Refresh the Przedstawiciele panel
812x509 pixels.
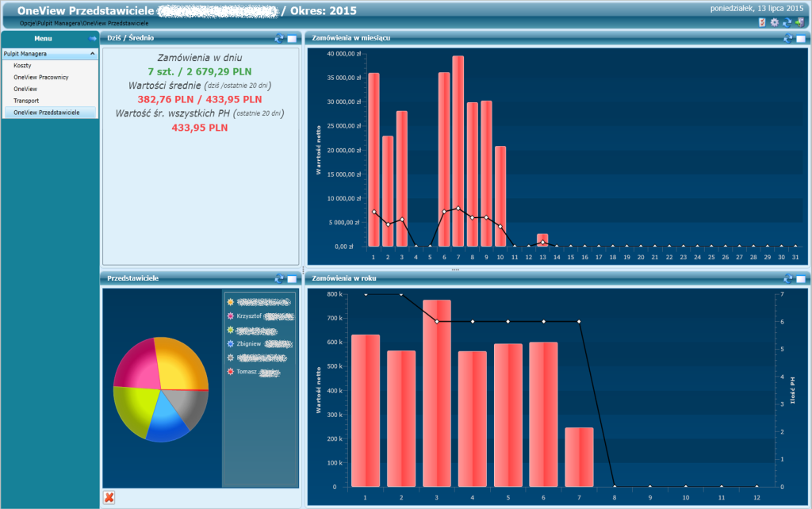[x=279, y=278]
